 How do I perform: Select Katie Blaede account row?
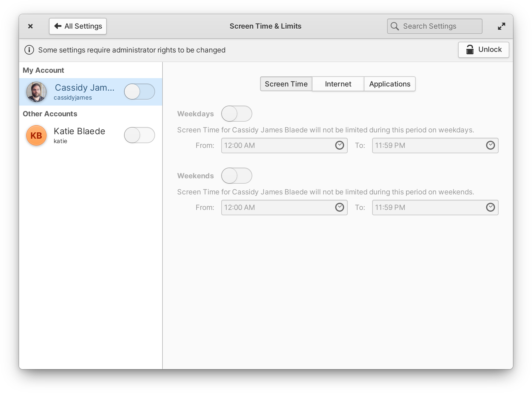(x=91, y=135)
